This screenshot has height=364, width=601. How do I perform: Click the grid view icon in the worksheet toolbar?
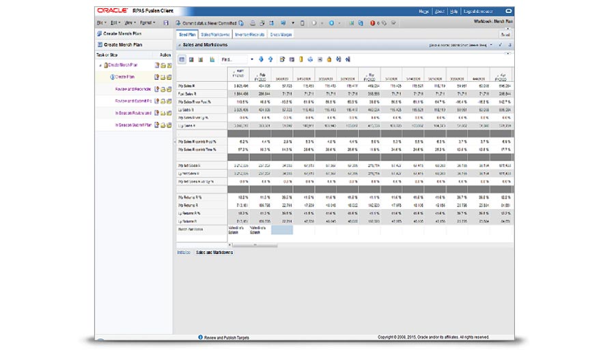[x=182, y=59]
